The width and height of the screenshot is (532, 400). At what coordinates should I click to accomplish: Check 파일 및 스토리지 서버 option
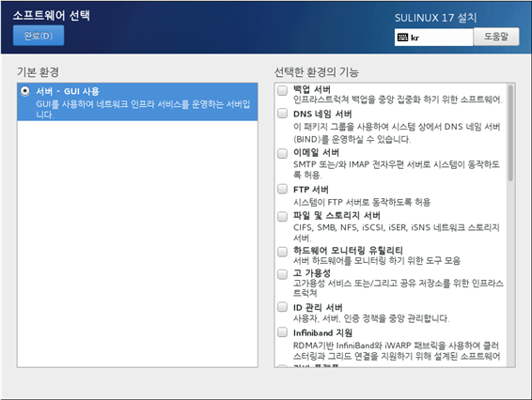point(282,216)
